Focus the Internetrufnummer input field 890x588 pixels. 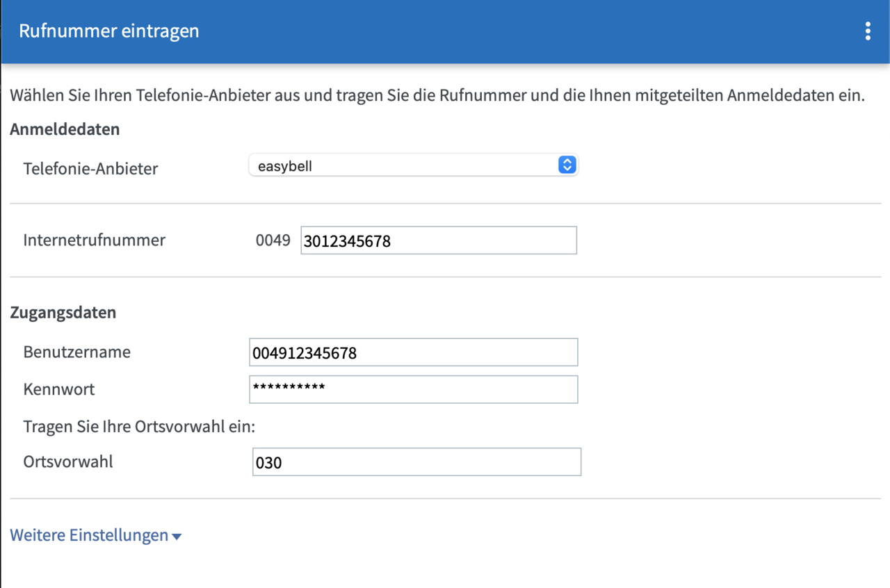[x=438, y=240]
